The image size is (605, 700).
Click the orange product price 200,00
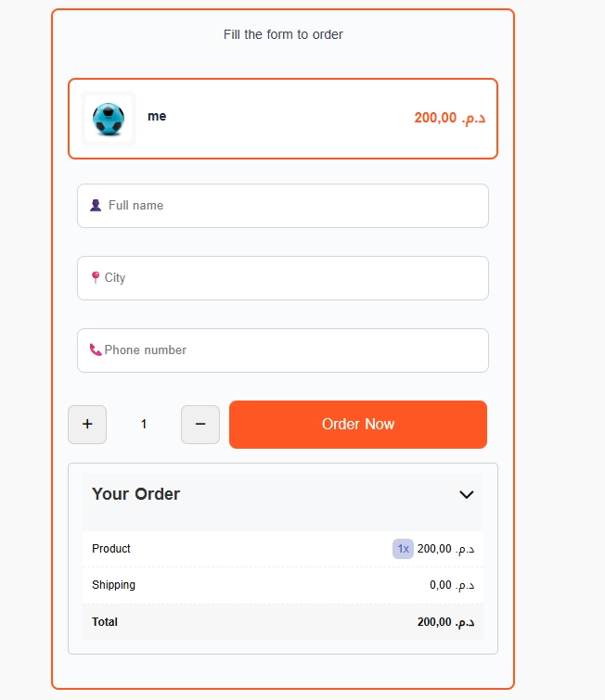(449, 118)
